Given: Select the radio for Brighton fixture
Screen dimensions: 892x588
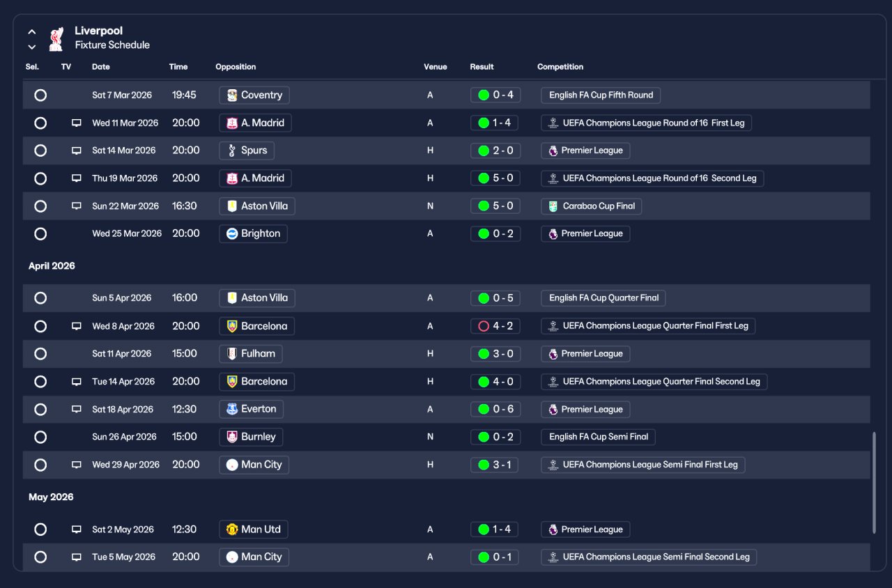Looking at the screenshot, I should pyautogui.click(x=40, y=233).
